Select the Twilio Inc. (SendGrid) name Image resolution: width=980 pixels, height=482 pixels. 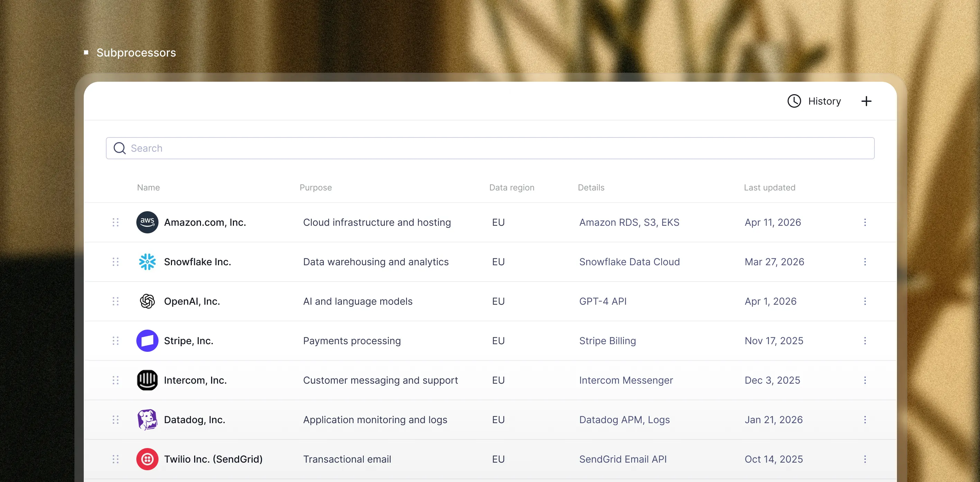(213, 459)
